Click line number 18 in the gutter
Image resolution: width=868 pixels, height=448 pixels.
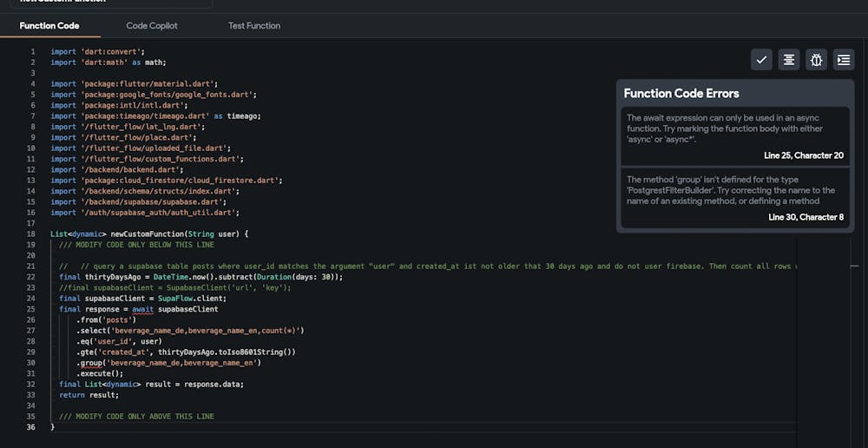pos(31,234)
